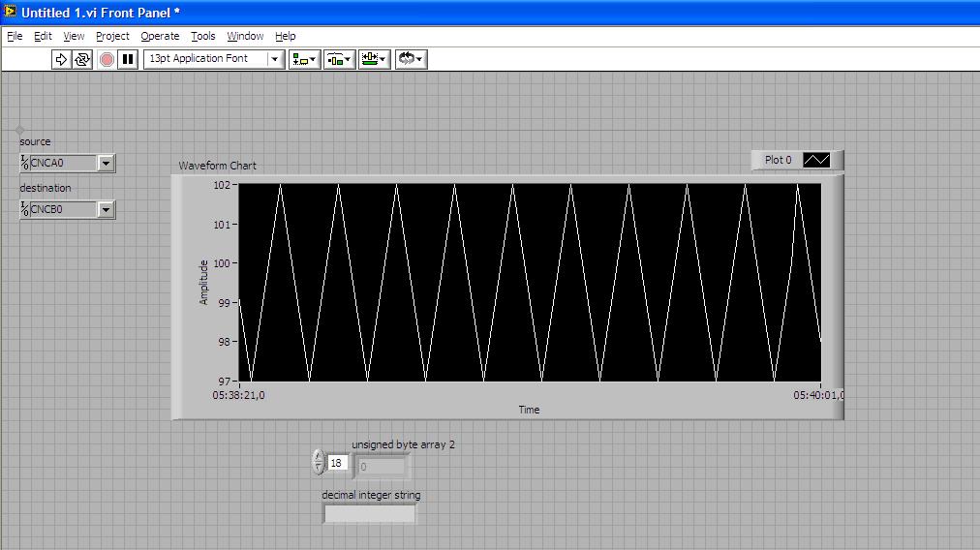Open the Distribute Objects toolbar menu
Viewport: 980px width, 550px height.
[339, 59]
